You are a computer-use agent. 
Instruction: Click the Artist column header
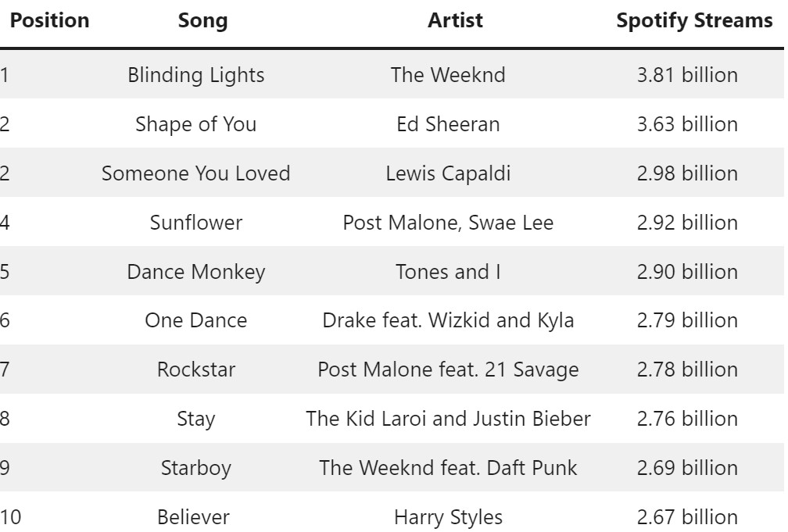pyautogui.click(x=455, y=20)
